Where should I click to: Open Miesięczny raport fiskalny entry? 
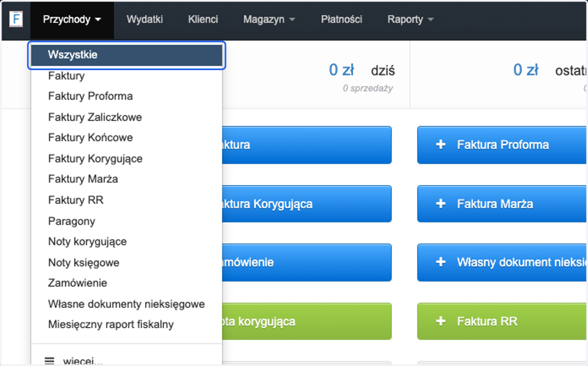click(x=126, y=325)
